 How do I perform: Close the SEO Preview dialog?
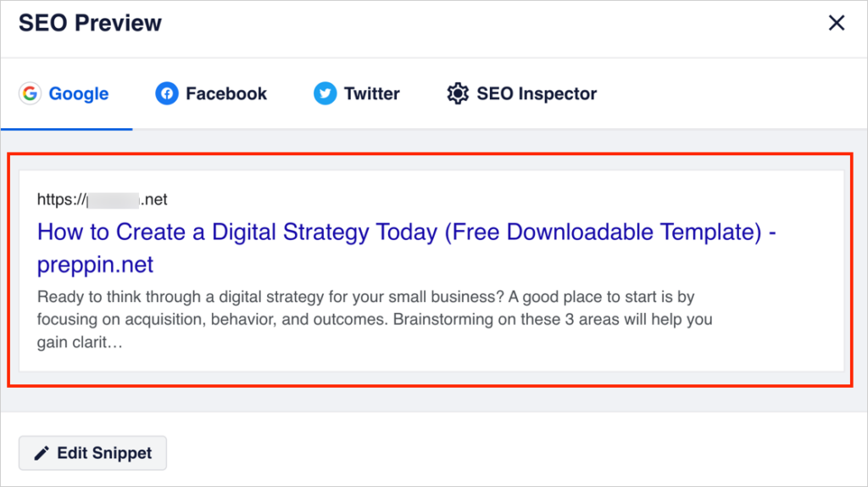coord(837,23)
